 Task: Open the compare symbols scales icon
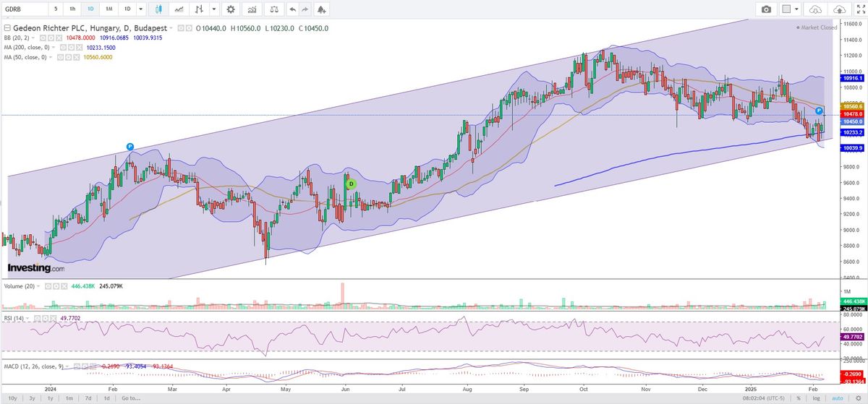point(273,9)
